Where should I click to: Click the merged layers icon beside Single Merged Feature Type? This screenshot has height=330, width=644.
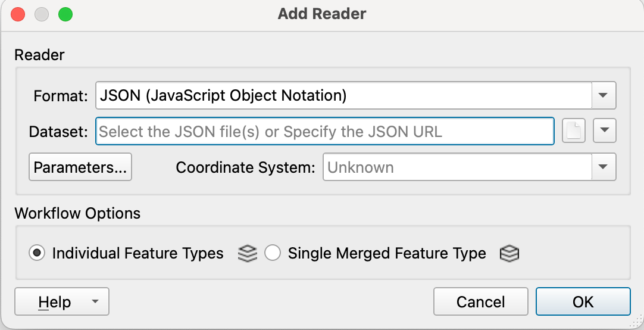pyautogui.click(x=509, y=254)
